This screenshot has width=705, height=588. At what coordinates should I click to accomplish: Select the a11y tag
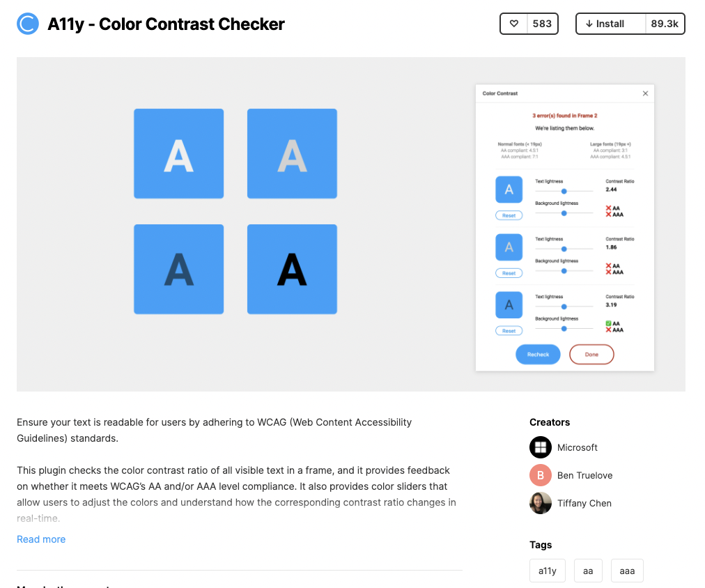click(x=548, y=571)
